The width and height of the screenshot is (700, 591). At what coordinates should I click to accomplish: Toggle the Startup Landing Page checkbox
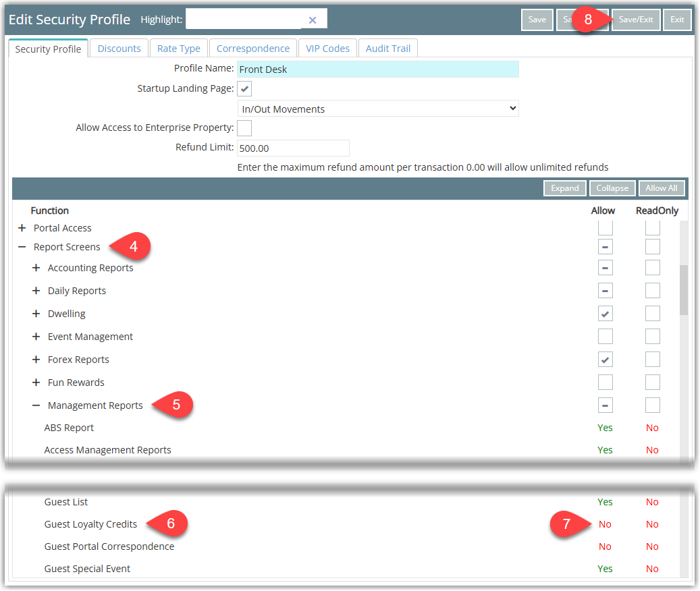click(244, 89)
